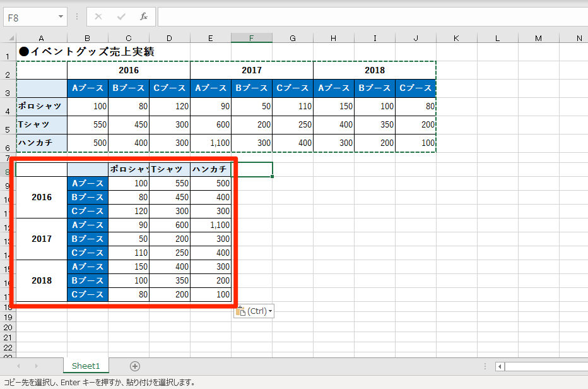
Task: Click the ハンカチ row label in column A
Action: point(42,143)
